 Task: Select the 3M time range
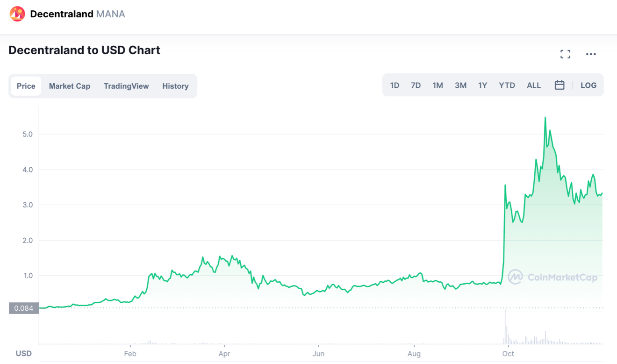[460, 85]
